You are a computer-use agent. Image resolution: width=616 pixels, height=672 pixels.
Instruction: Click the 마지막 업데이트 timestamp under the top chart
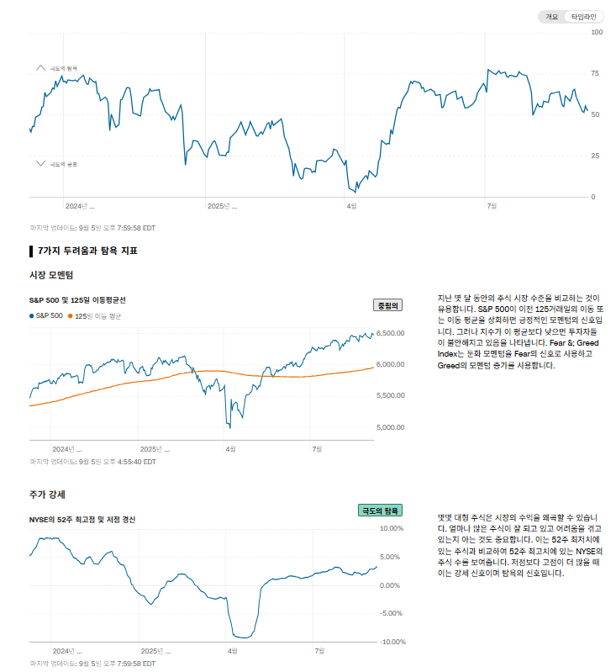click(92, 227)
